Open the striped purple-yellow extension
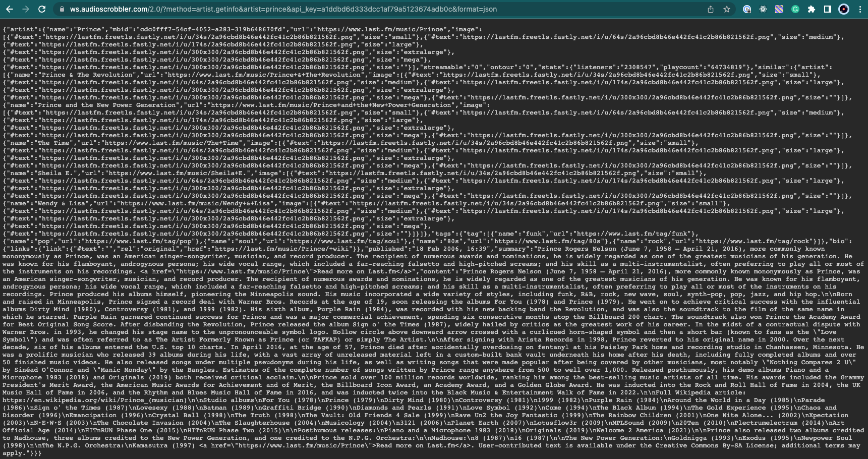Screen dimensions: 868x459 point(779,9)
